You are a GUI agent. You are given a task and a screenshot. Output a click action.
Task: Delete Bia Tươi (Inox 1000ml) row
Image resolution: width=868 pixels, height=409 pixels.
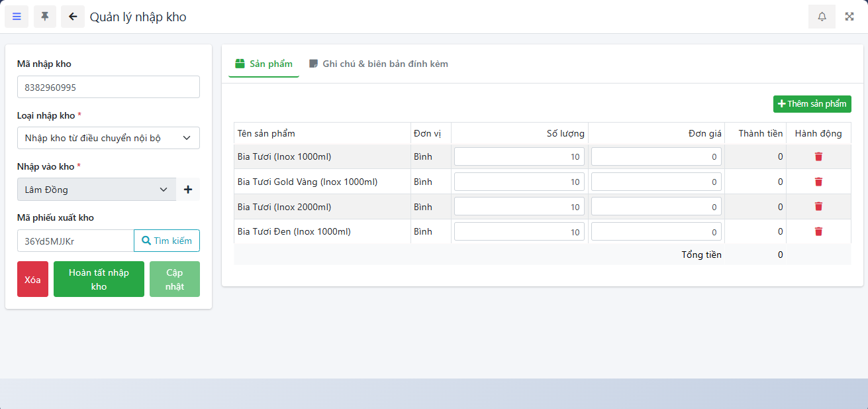(818, 156)
